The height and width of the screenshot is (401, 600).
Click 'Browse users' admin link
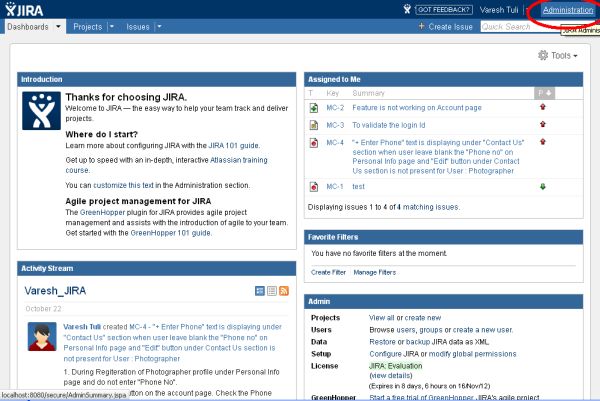(393, 330)
